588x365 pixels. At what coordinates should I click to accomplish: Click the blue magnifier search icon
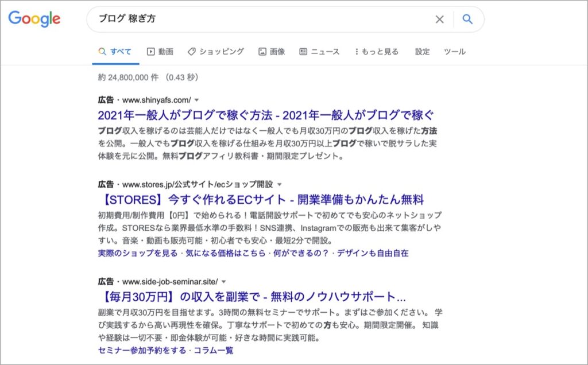467,19
